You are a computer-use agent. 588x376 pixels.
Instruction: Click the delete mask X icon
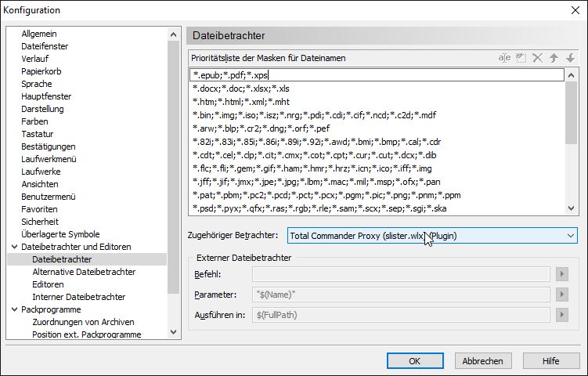537,58
